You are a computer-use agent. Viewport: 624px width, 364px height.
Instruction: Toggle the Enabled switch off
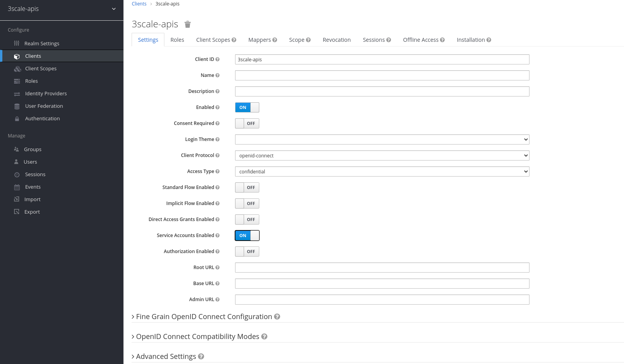tap(247, 107)
